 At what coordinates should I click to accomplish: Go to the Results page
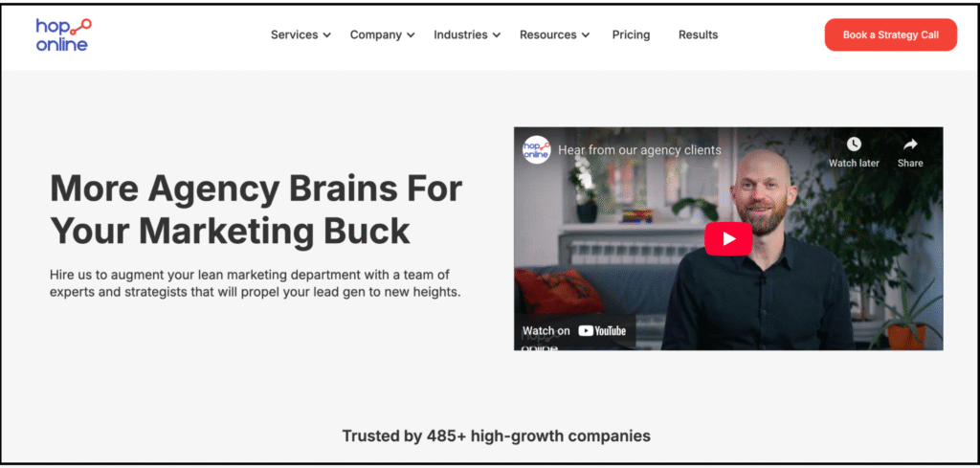[x=698, y=35]
